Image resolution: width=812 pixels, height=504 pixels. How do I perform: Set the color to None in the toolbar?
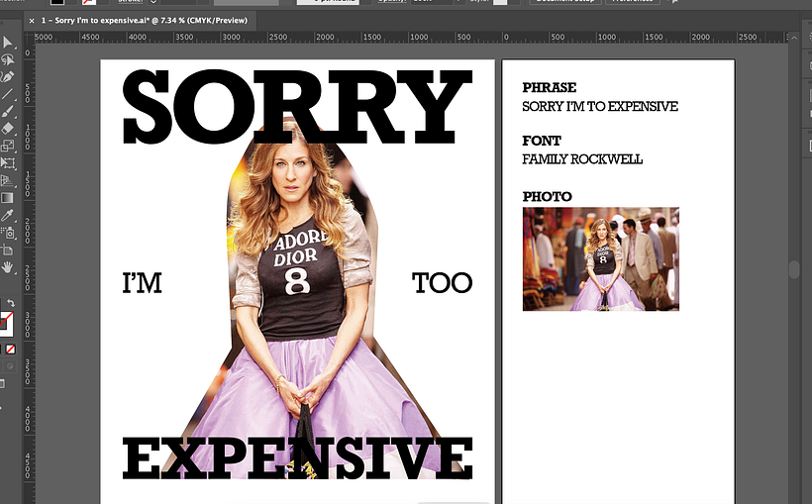pyautogui.click(x=11, y=350)
